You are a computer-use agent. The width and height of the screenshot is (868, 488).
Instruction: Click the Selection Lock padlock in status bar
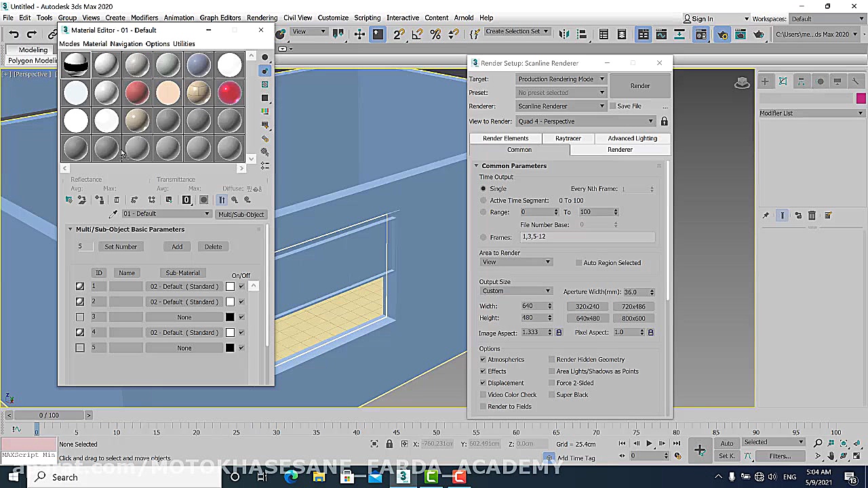[389, 444]
